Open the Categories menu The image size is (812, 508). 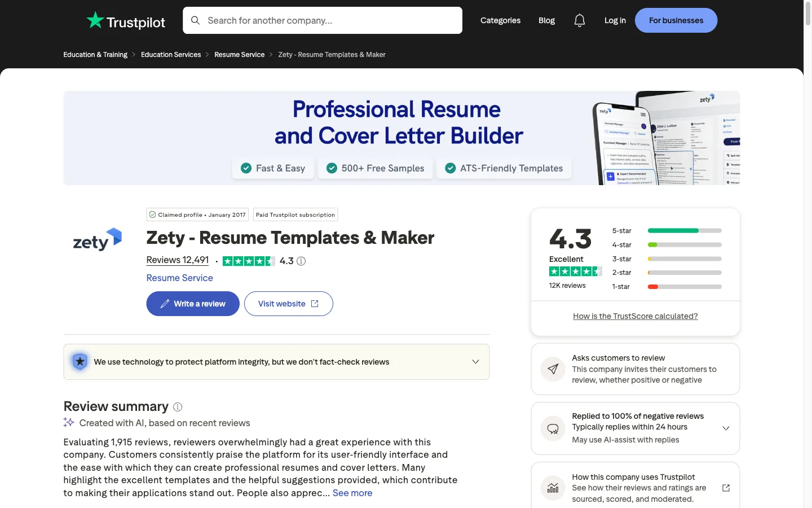[500, 20]
